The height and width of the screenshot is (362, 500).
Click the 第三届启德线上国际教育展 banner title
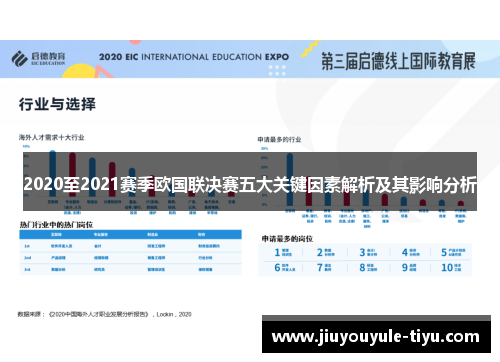click(398, 61)
